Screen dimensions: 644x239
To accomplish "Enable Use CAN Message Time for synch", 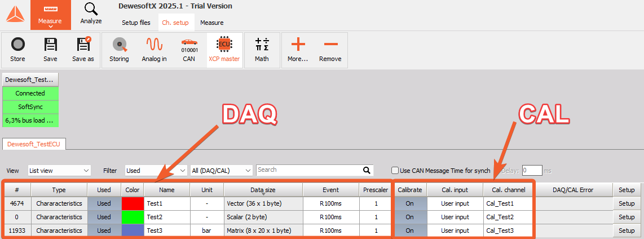I will coord(395,170).
